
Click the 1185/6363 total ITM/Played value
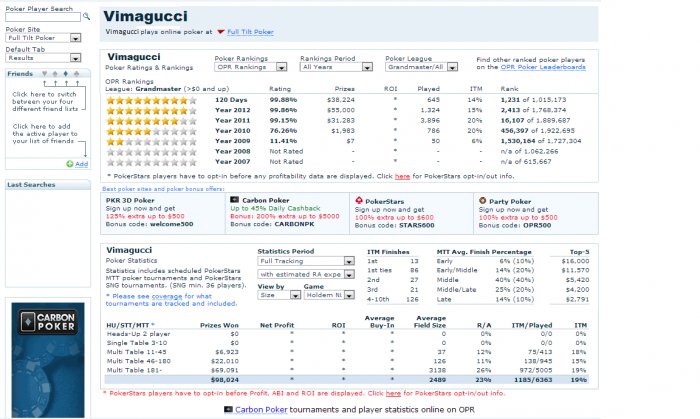coord(533,380)
